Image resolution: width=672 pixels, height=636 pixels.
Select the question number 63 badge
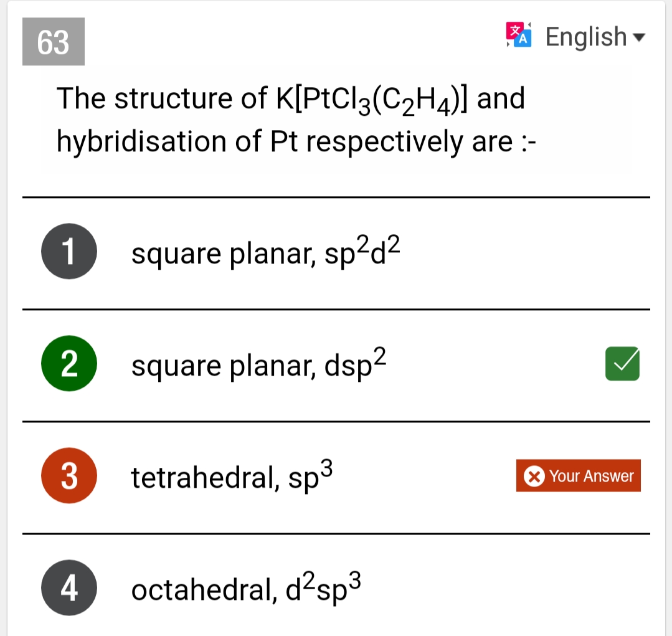coord(54,42)
